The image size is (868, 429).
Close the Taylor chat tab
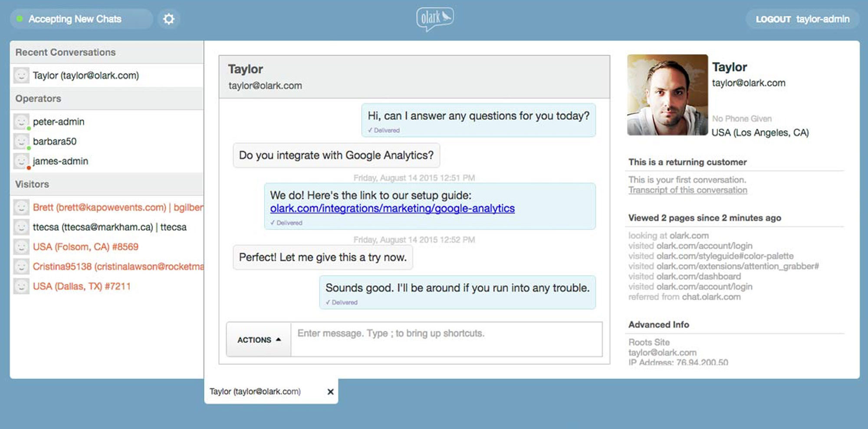coord(330,392)
